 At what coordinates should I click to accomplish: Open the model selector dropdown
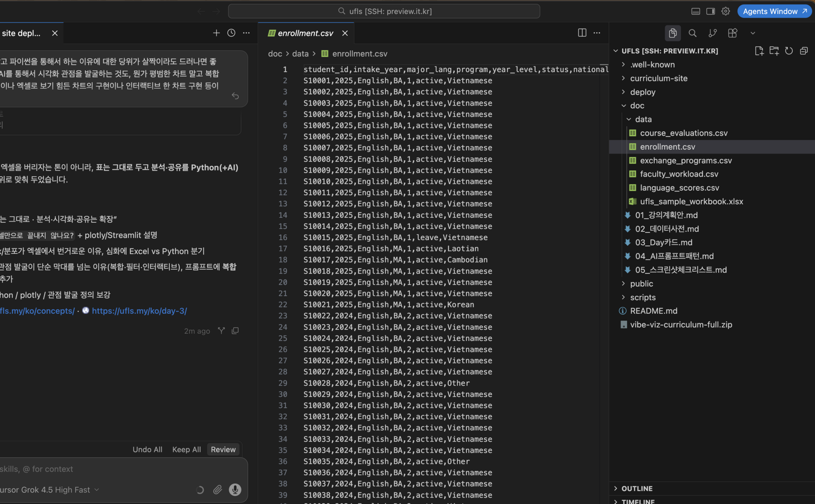point(51,490)
